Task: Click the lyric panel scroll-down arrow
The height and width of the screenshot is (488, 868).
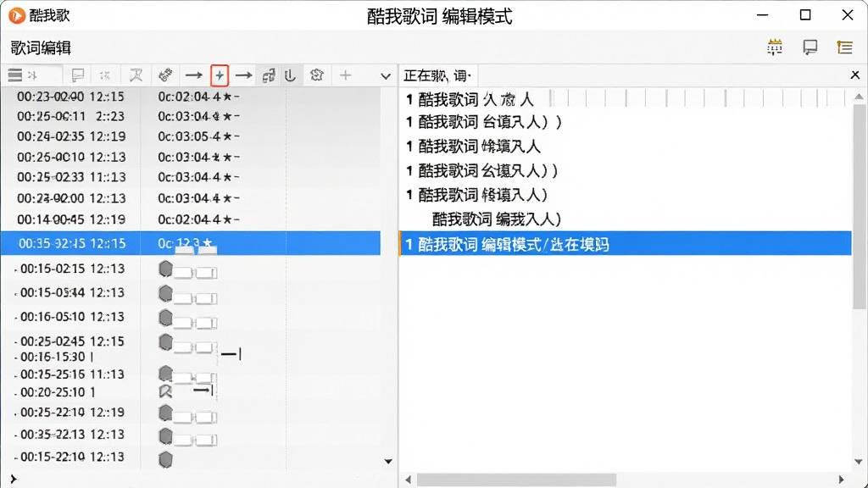Action: (859, 462)
